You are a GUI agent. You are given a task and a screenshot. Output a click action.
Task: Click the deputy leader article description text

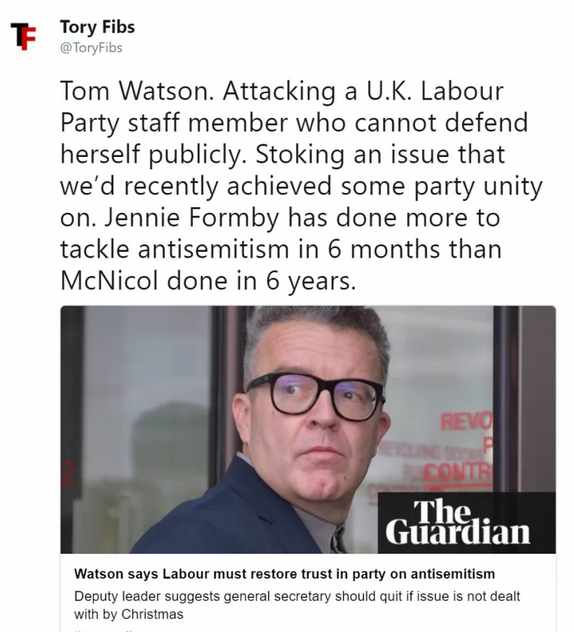[297, 605]
